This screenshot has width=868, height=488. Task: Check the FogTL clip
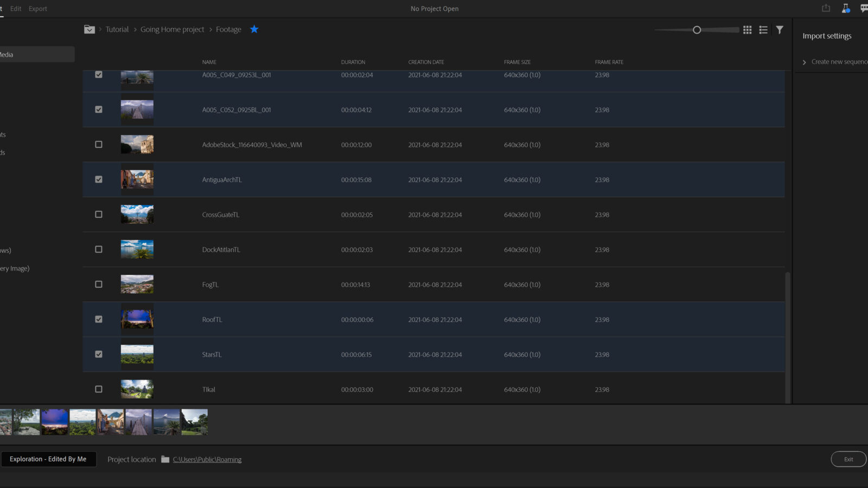pyautogui.click(x=99, y=285)
